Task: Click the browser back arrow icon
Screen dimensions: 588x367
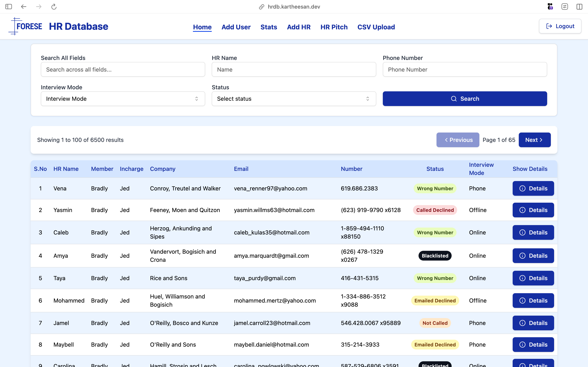Action: point(23,7)
